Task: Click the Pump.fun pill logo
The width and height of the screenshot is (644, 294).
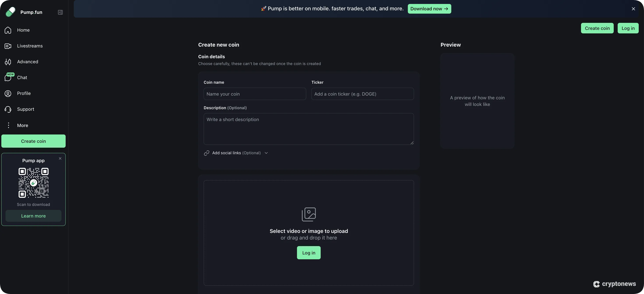Action: 10,12
